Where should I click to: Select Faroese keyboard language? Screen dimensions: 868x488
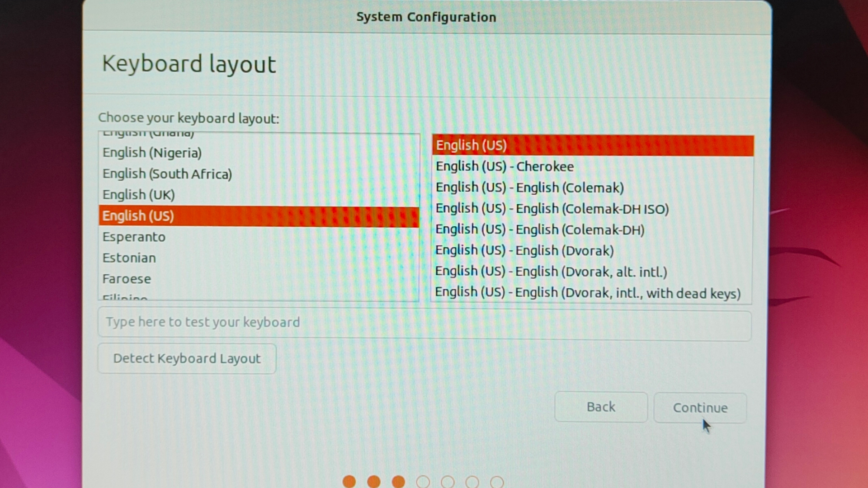pyautogui.click(x=127, y=279)
